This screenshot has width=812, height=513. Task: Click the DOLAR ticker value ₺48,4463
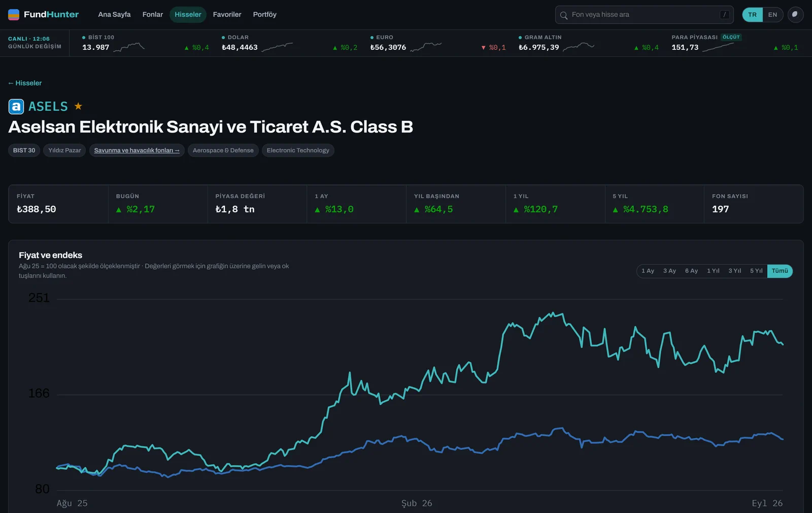click(x=240, y=47)
